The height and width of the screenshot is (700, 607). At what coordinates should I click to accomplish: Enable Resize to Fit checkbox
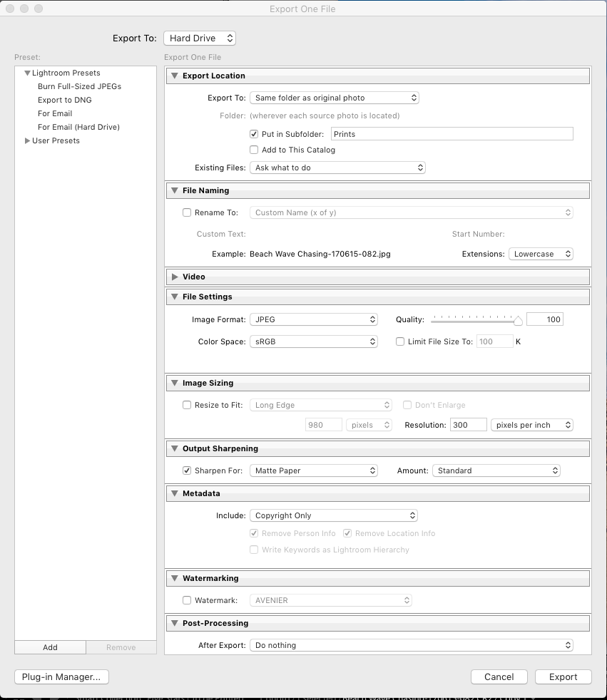point(187,405)
